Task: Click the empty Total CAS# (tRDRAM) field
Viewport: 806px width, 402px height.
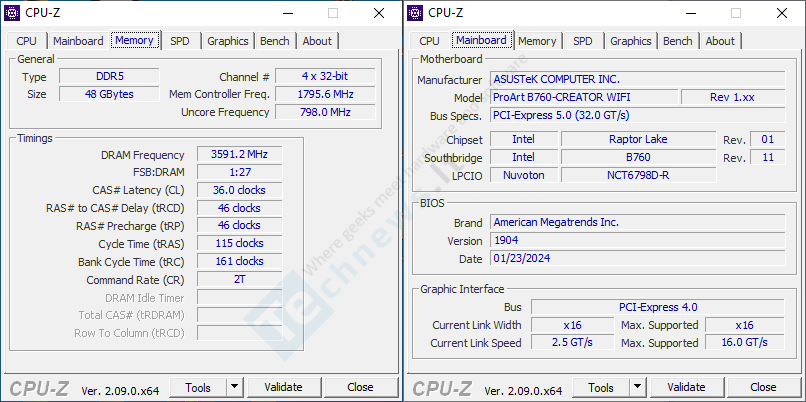Action: (x=240, y=315)
